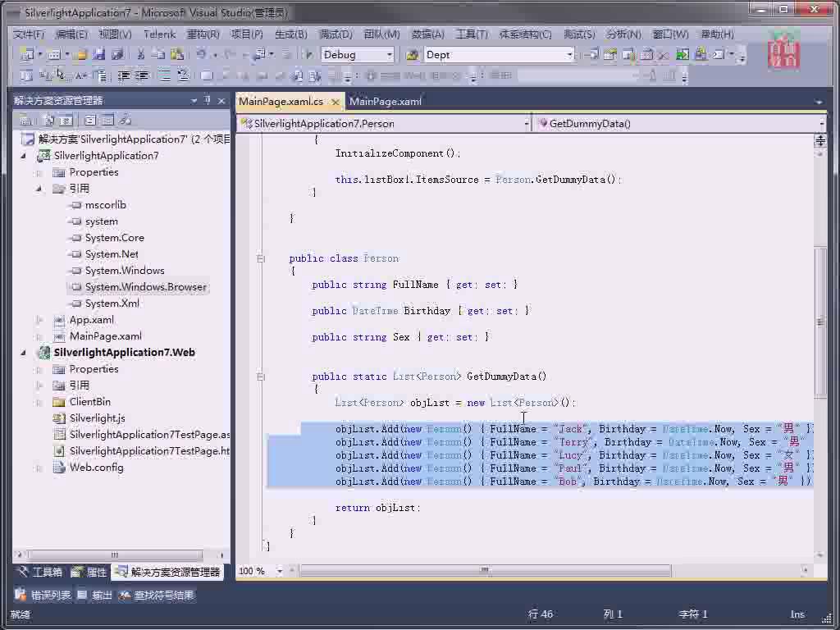Open the 调试(D) menu
840x630 pixels.
336,34
